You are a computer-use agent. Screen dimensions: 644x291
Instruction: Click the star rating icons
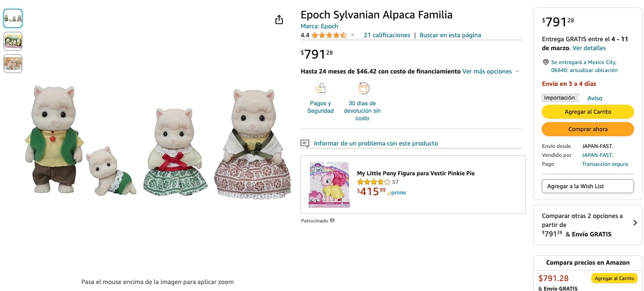pyautogui.click(x=329, y=35)
